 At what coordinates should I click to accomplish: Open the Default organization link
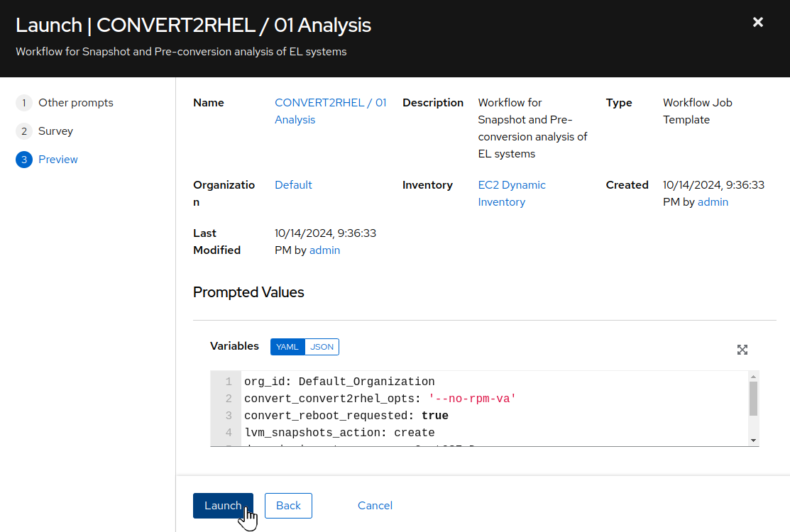[293, 184]
